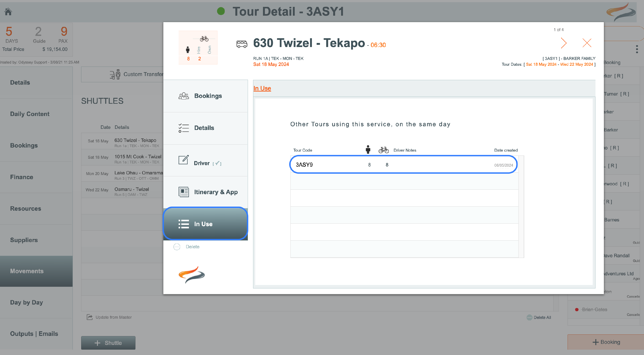Click the home icon
Screen dimensions: 644x355
pyautogui.click(x=8, y=12)
